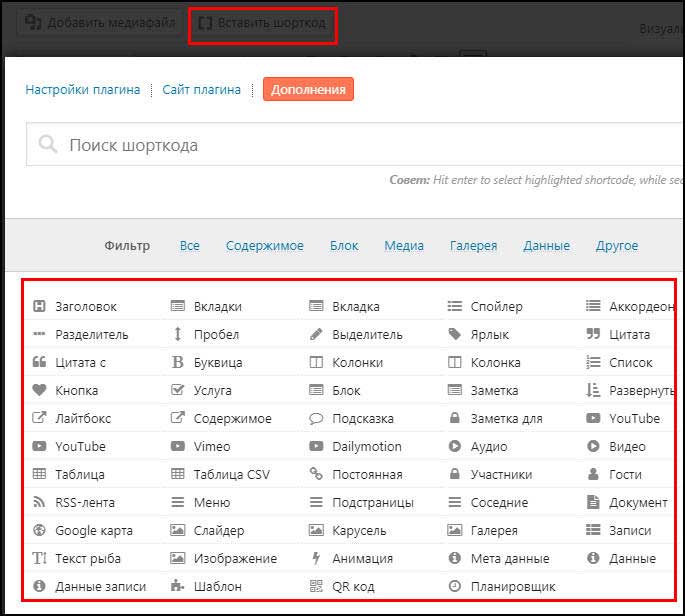Click the Заметка для lock icon
685x616 pixels.
(x=454, y=418)
